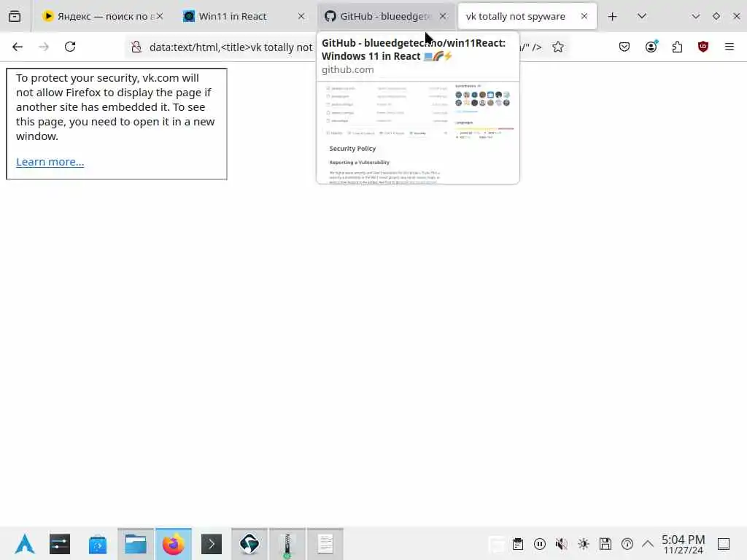Image resolution: width=747 pixels, height=560 pixels.
Task: Maximize the Firefox window
Action: 716,16
